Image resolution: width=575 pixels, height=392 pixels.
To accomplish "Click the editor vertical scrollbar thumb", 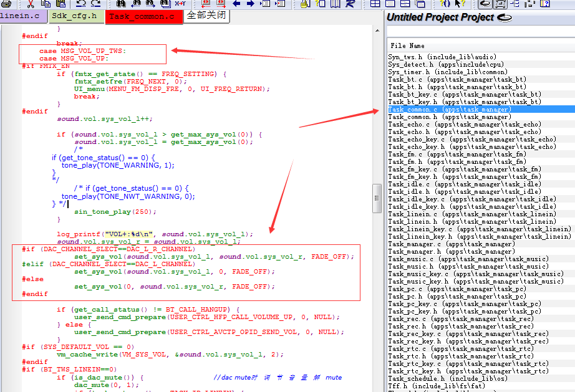I will tap(377, 198).
